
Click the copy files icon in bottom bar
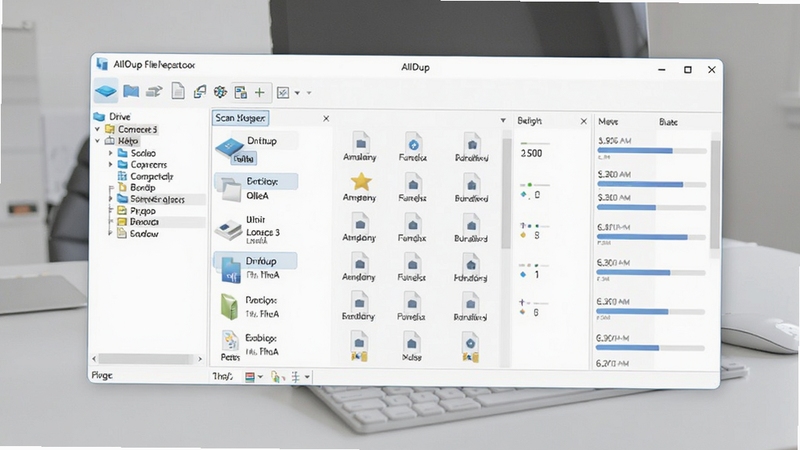point(277,377)
